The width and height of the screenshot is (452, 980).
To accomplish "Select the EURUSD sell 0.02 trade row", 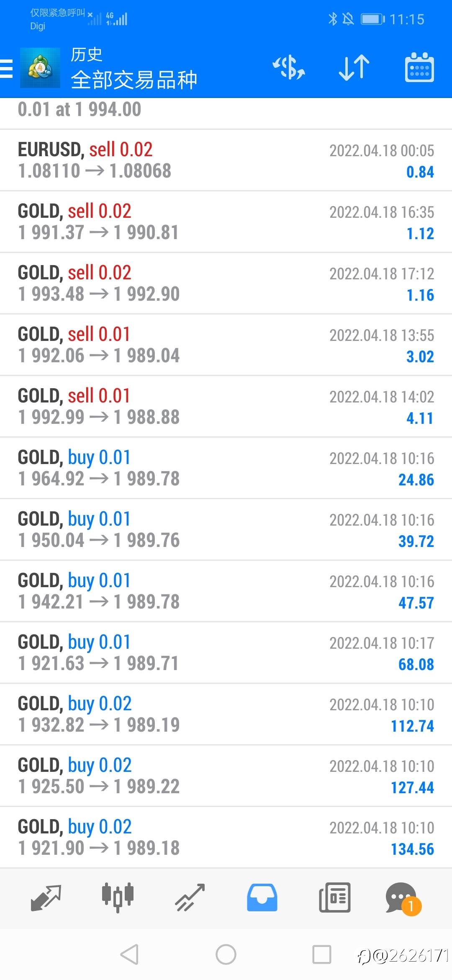I will coord(226,160).
